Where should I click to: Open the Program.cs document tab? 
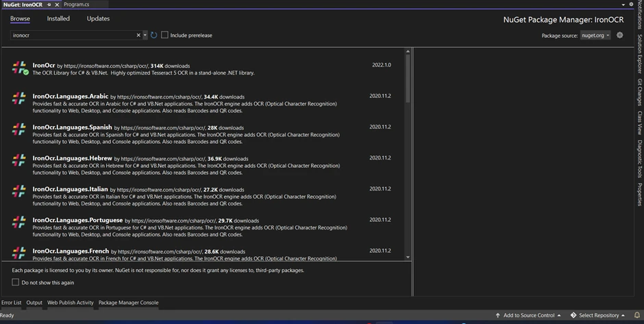click(x=76, y=4)
